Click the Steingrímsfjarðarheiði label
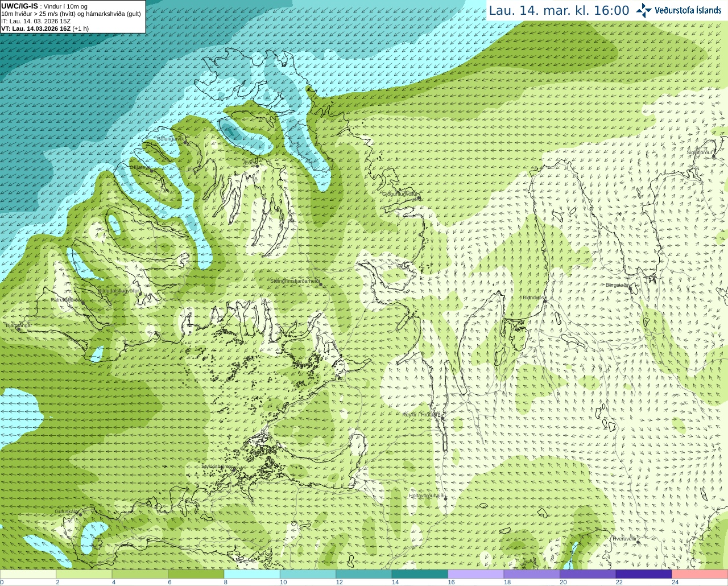 click(x=294, y=281)
